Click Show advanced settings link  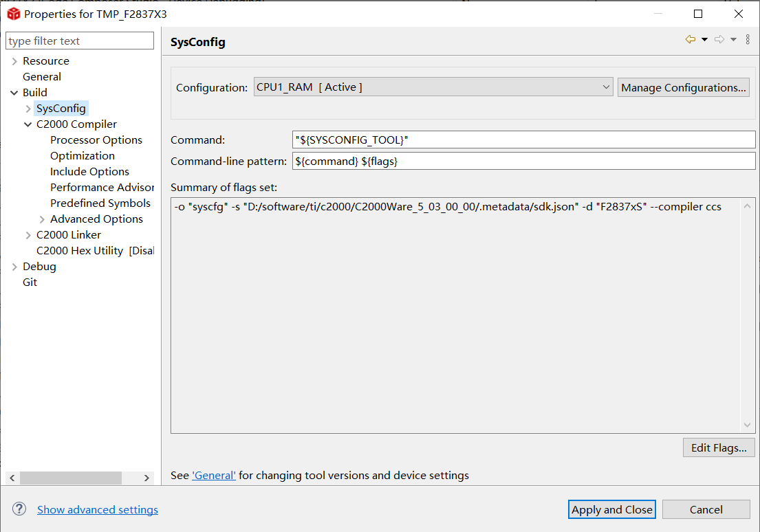tap(97, 509)
